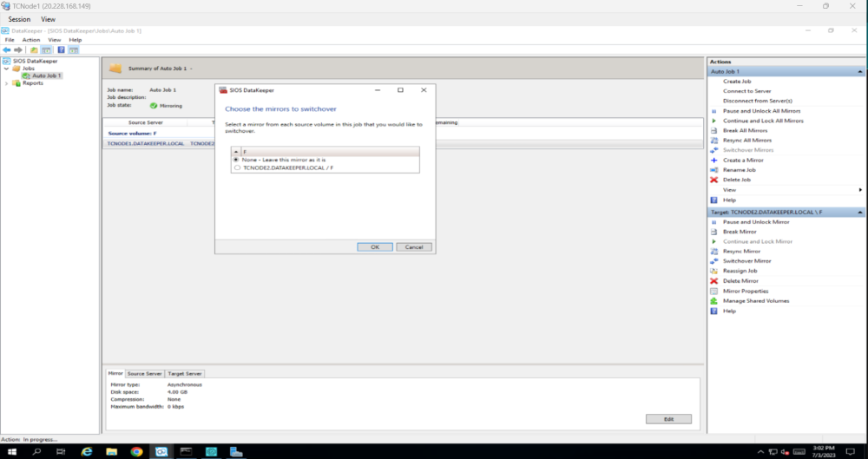Click Disconnect from Server(s) action
Viewport: 868px width, 459px height.
pos(757,102)
